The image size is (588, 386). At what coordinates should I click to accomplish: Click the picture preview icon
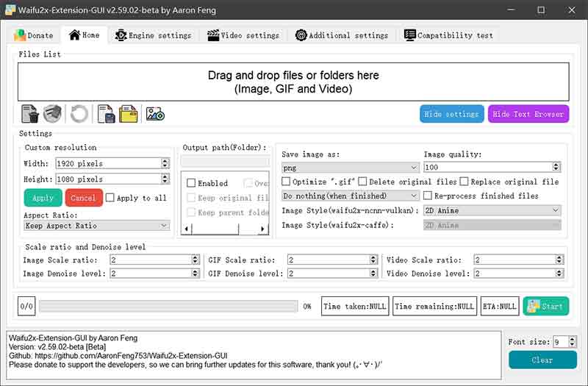coord(155,114)
